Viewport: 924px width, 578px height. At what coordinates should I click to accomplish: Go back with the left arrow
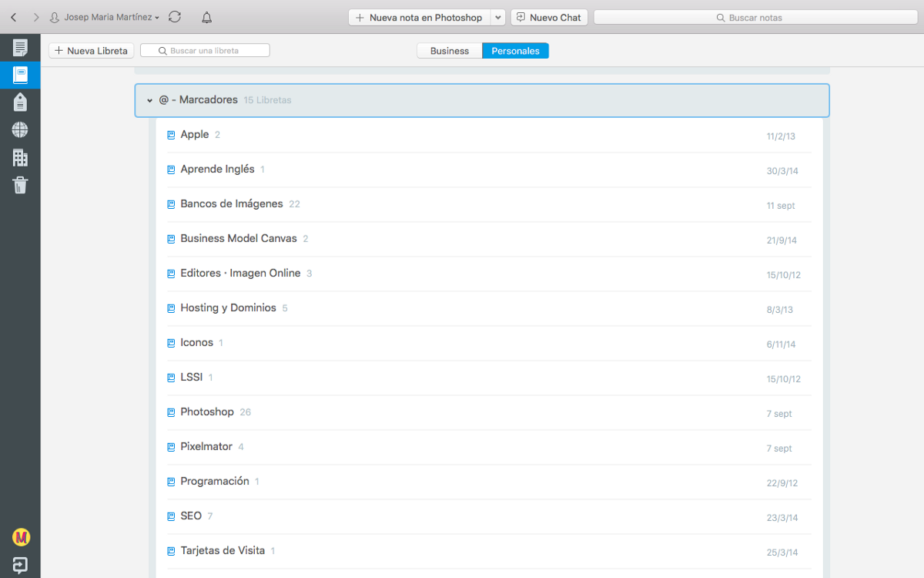click(x=14, y=17)
